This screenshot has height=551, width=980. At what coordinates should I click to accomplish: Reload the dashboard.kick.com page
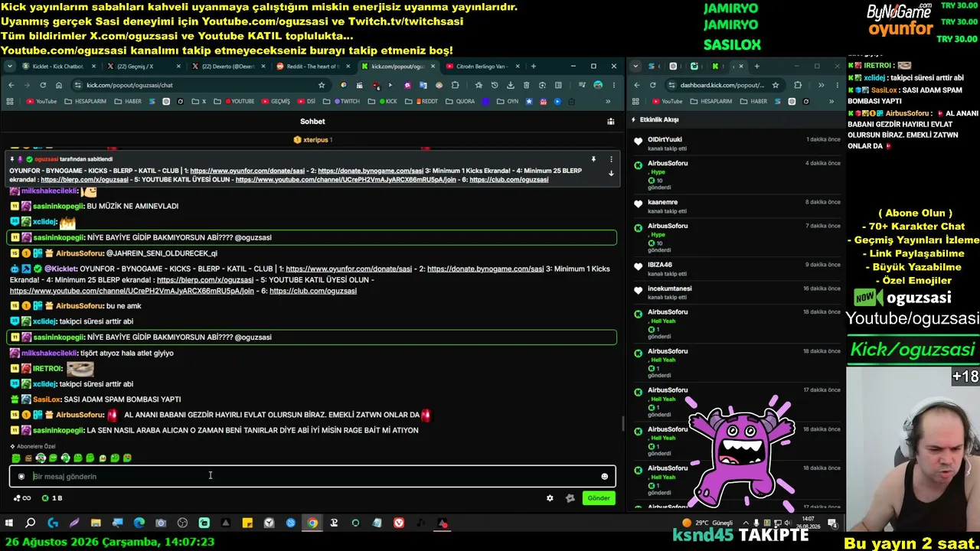[652, 85]
